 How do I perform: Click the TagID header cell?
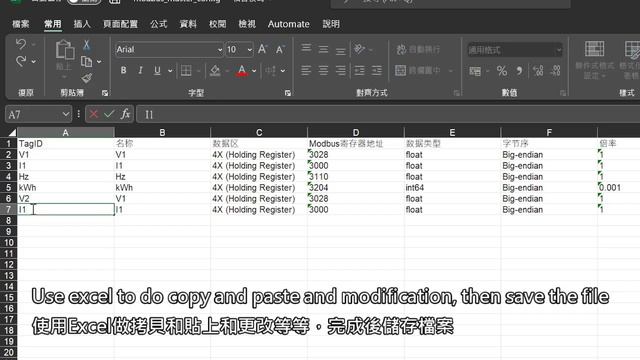pos(66,144)
